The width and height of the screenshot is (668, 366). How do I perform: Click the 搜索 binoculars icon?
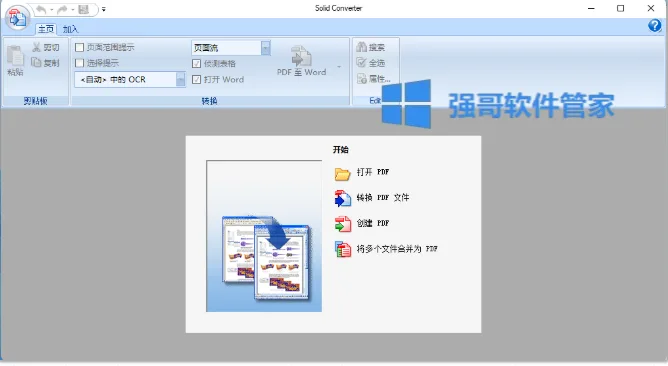click(362, 47)
